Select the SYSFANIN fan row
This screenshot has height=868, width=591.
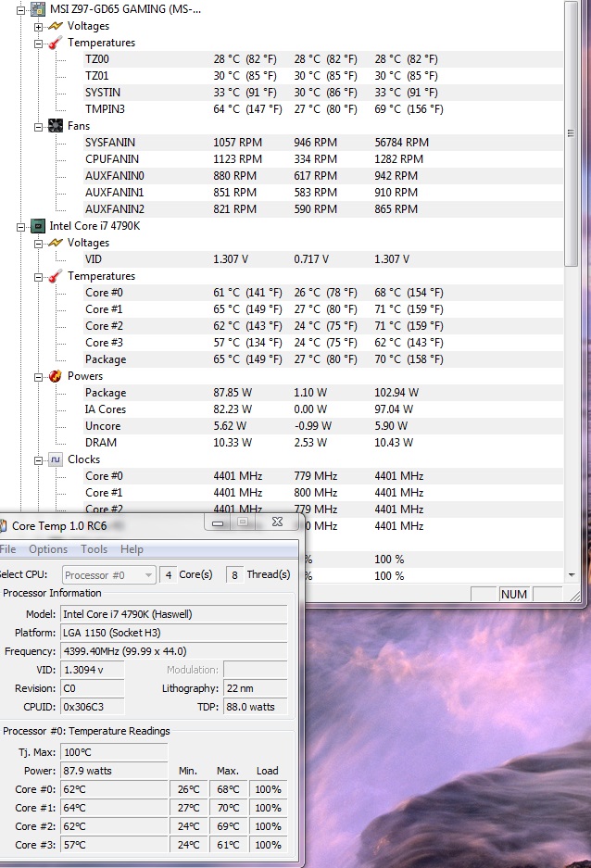tap(322, 143)
